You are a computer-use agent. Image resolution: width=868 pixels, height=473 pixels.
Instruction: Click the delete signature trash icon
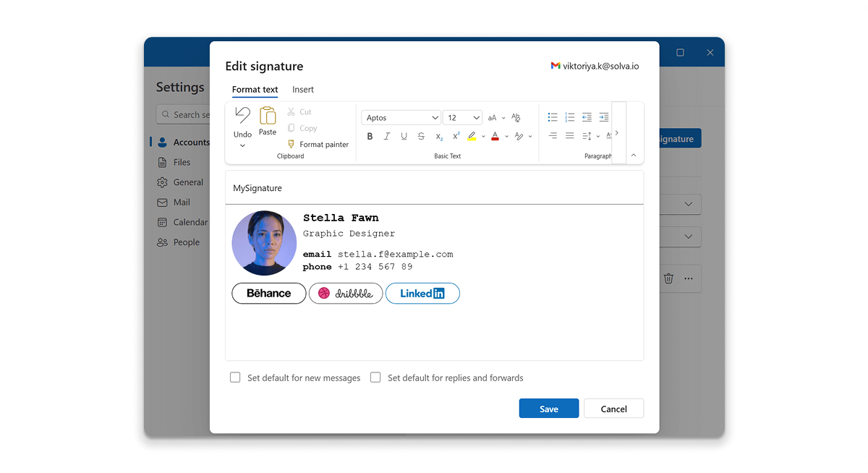pyautogui.click(x=668, y=278)
